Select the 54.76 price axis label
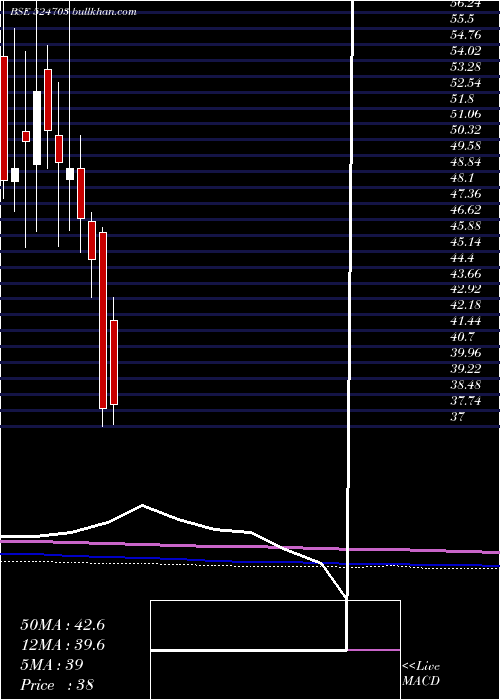Viewport: 500px width, 700px height. point(465,35)
